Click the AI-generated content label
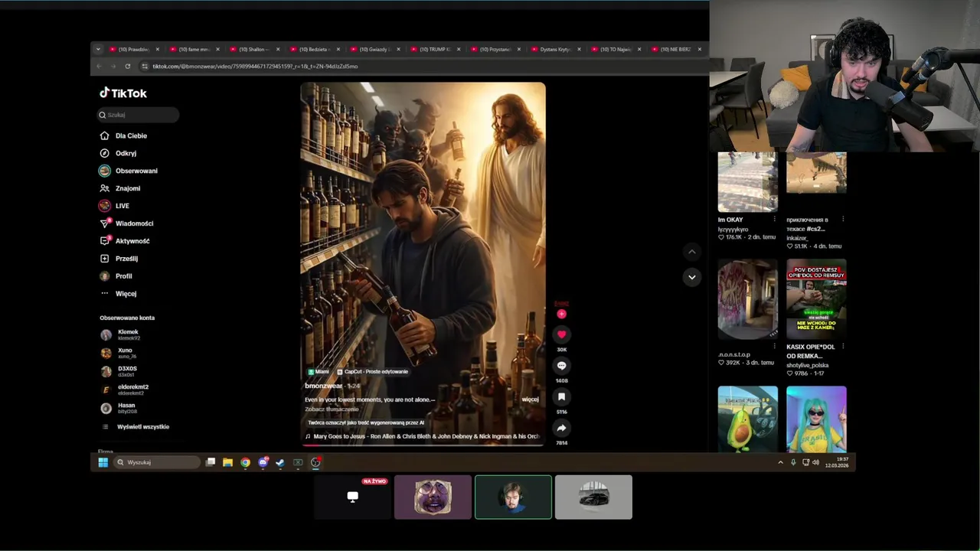980x551 pixels. pos(365,422)
